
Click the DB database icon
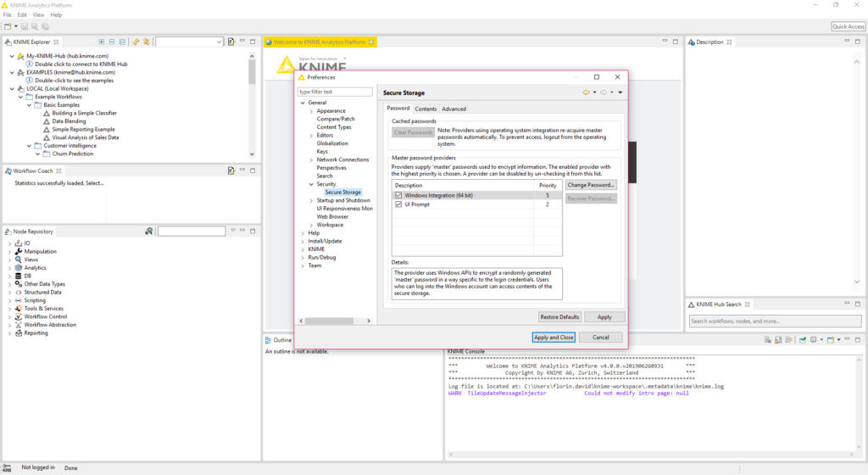pyautogui.click(x=19, y=276)
